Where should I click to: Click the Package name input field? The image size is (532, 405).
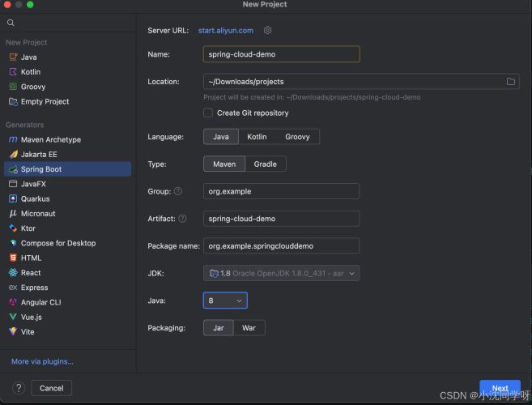pyautogui.click(x=281, y=245)
